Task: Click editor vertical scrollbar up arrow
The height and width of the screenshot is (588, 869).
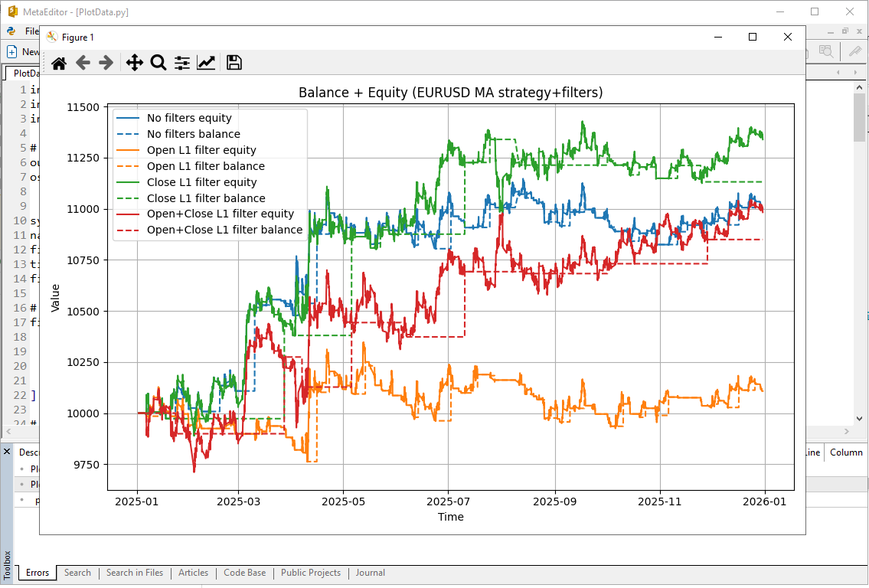Action: (860, 87)
